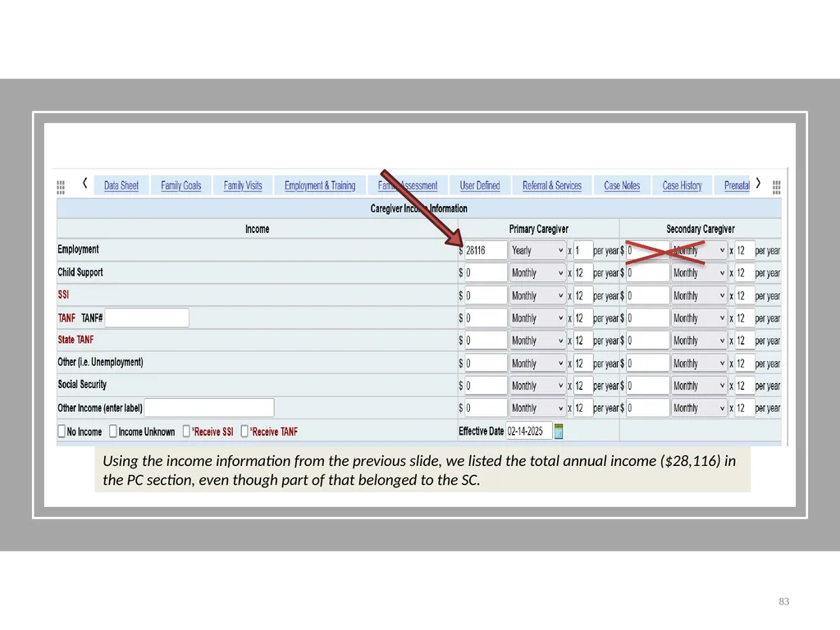Click Primary Caregiver Child Support amount field
840x630 pixels.
tap(486, 273)
